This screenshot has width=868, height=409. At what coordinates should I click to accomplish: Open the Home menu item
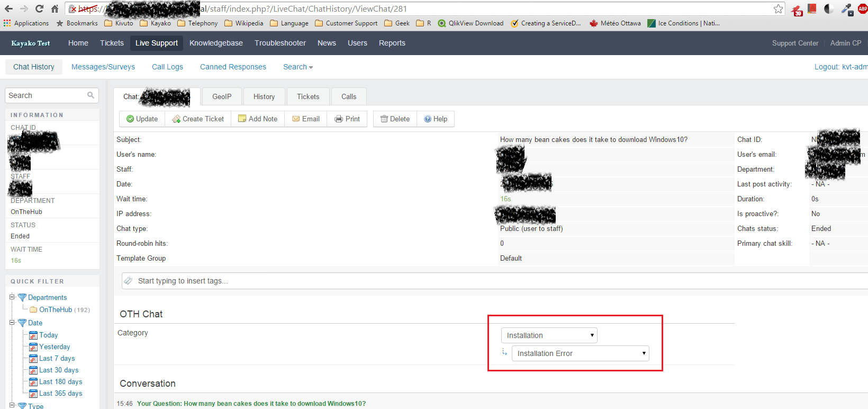78,43
